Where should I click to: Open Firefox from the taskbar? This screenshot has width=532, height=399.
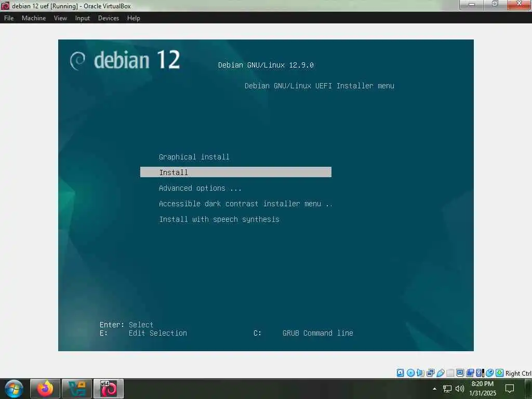coord(45,389)
